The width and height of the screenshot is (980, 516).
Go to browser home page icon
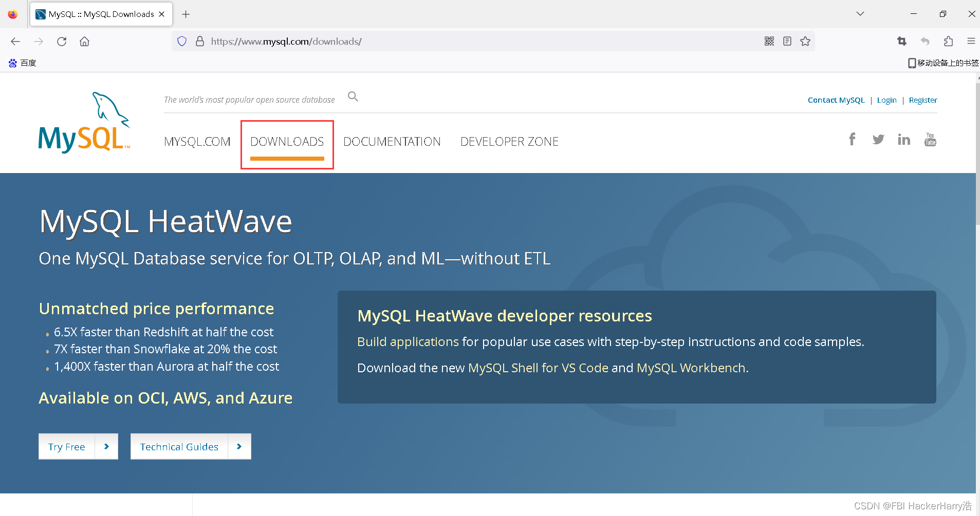coord(85,42)
